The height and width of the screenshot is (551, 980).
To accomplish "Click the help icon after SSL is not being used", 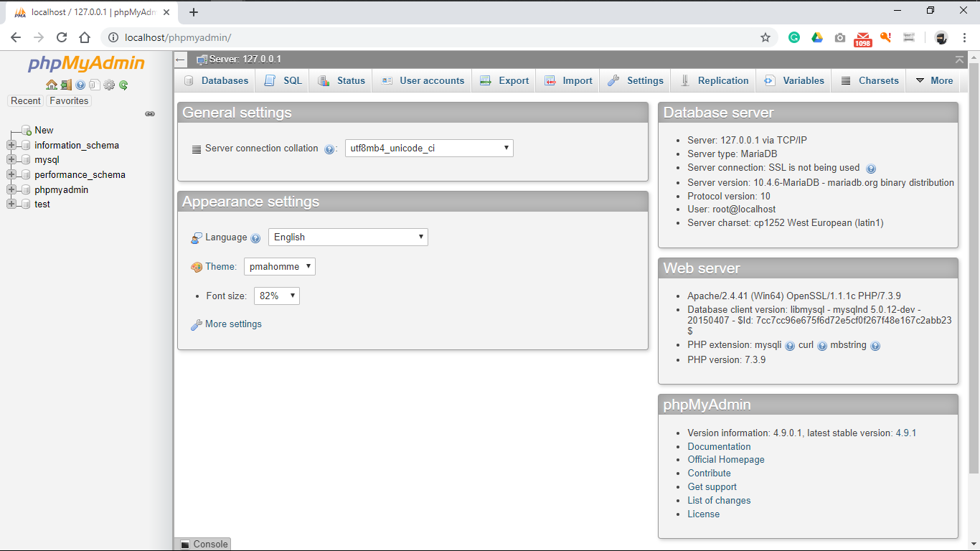I will point(871,169).
